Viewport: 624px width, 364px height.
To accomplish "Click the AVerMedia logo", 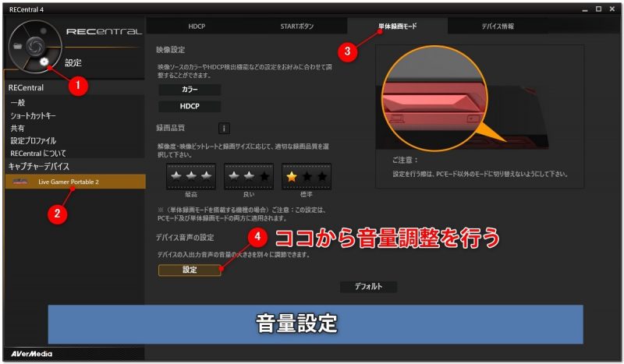I will pos(32,354).
